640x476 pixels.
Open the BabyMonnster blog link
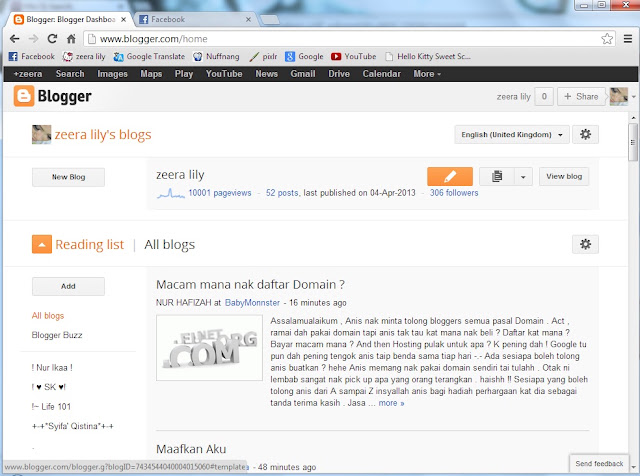[252, 303]
